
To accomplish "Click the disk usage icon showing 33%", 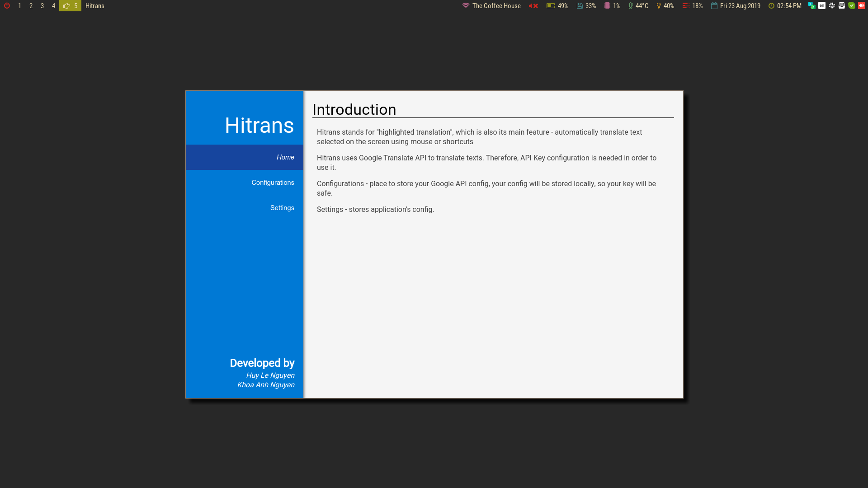I will coord(580,6).
